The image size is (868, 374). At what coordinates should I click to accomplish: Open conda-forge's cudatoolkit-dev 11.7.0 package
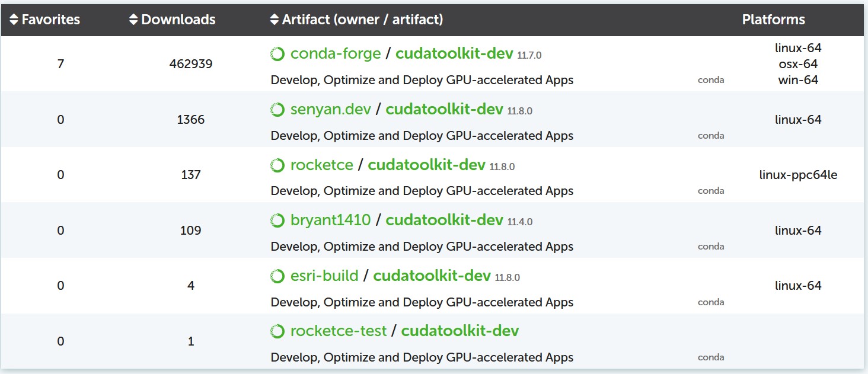pyautogui.click(x=454, y=54)
